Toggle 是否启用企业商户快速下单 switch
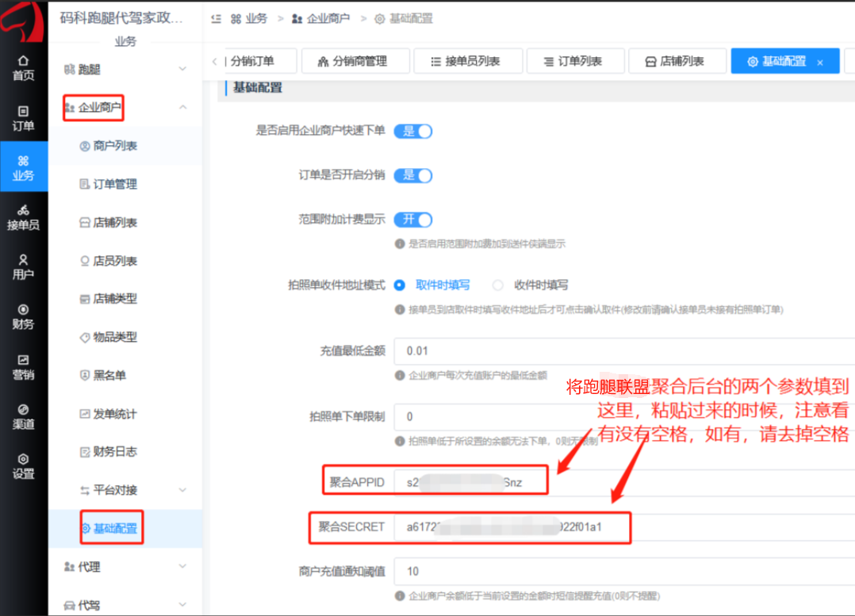855x616 pixels. (413, 132)
